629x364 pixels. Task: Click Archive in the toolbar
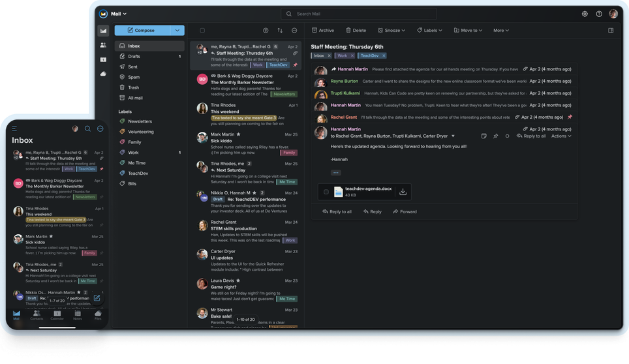(323, 31)
